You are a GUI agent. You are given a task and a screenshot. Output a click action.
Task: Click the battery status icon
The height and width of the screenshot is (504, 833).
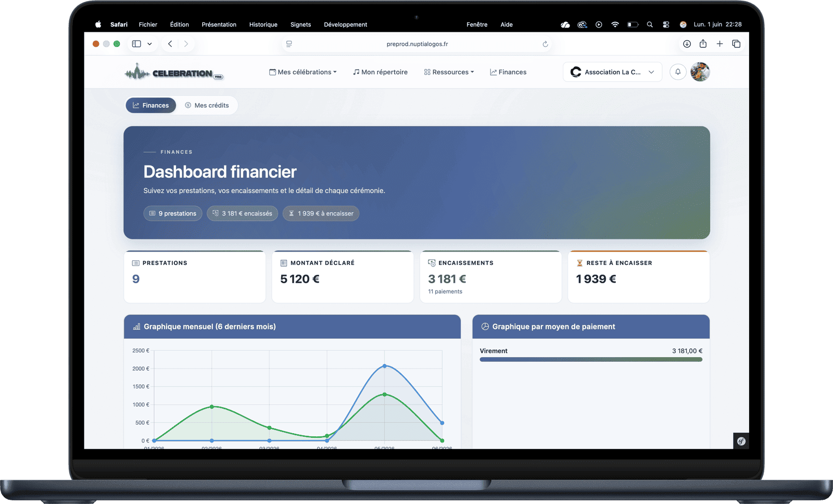[633, 24]
